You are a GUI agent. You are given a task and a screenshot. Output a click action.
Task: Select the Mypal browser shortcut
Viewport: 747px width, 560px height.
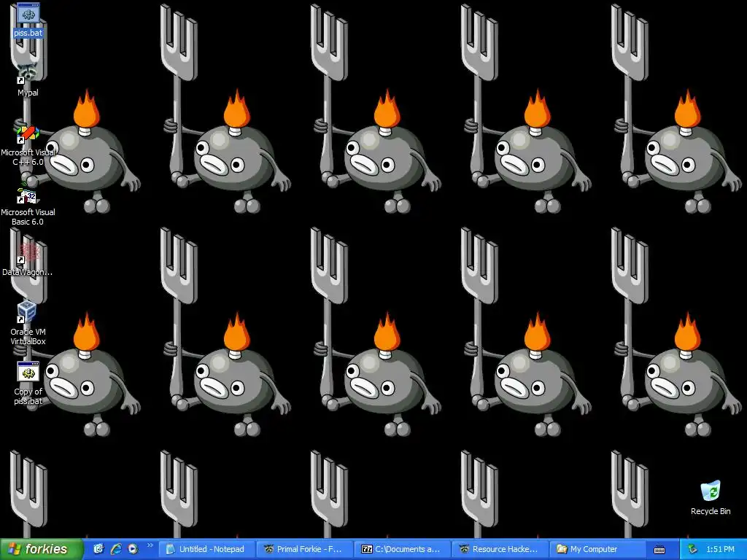(x=28, y=79)
